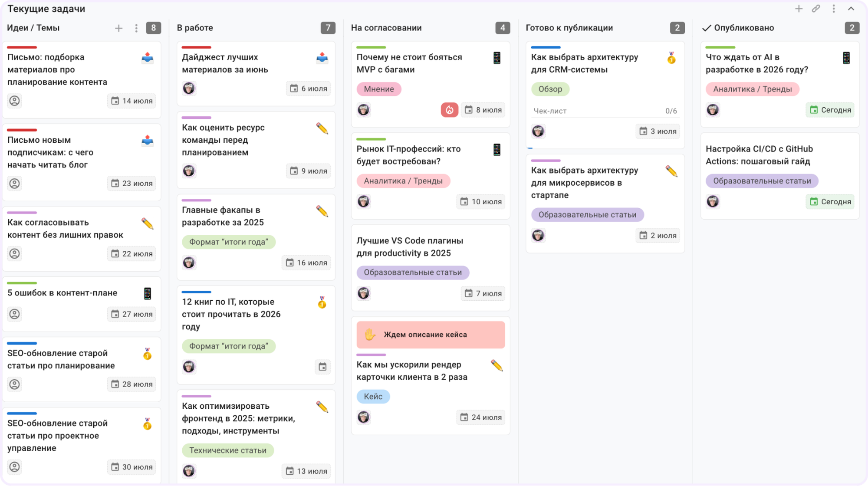Image resolution: width=868 pixels, height=486 pixels.
Task: Click pencil icon on Как оптимизировать фронтенд card
Action: 322,407
